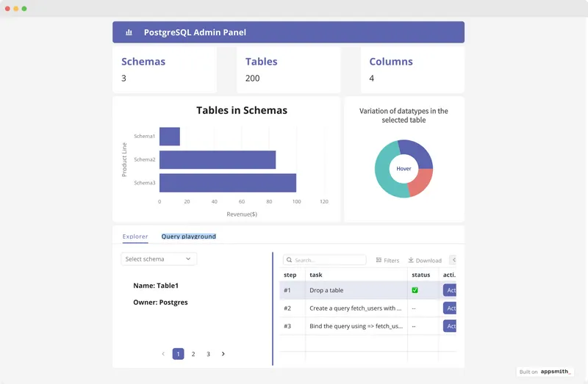Click the bar chart icon in header

(x=129, y=32)
